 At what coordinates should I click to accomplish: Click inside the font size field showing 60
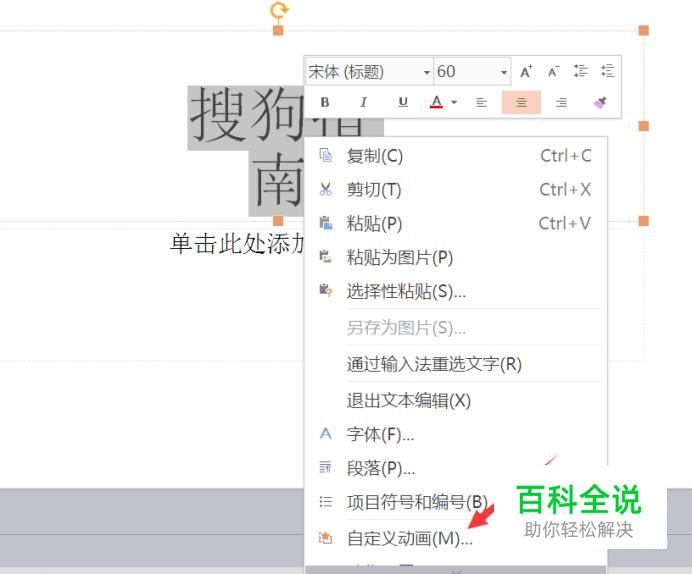coord(466,71)
